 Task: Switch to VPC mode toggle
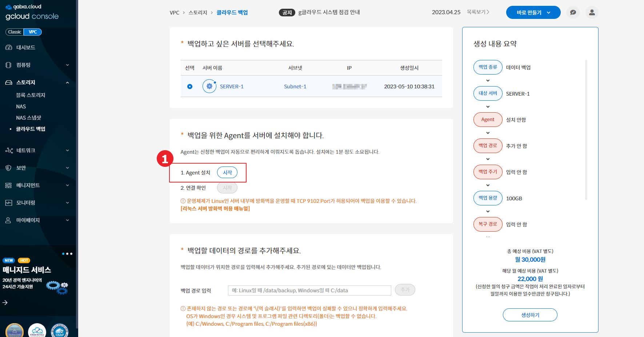click(33, 32)
